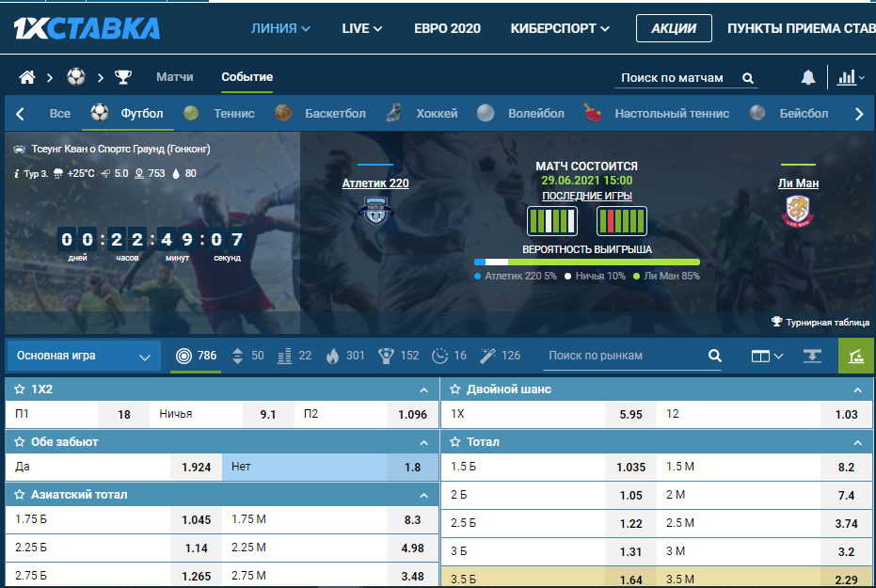Add Тотал market to favorites
This screenshot has width=876, height=588.
coord(454,441)
